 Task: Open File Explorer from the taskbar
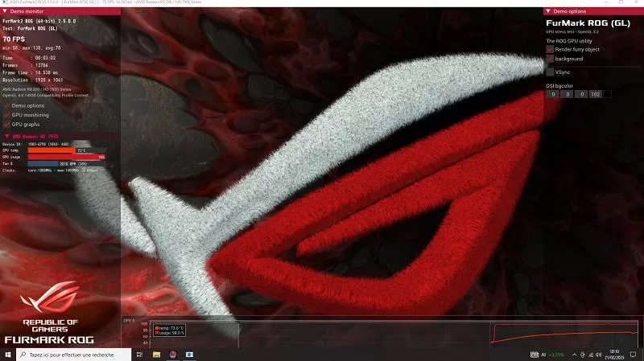156,355
